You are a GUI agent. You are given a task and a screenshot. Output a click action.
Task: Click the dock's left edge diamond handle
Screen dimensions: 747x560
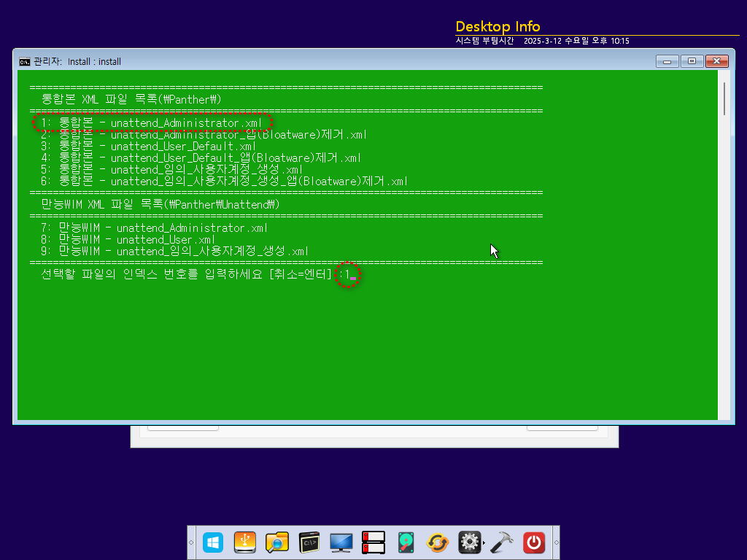tap(192, 542)
